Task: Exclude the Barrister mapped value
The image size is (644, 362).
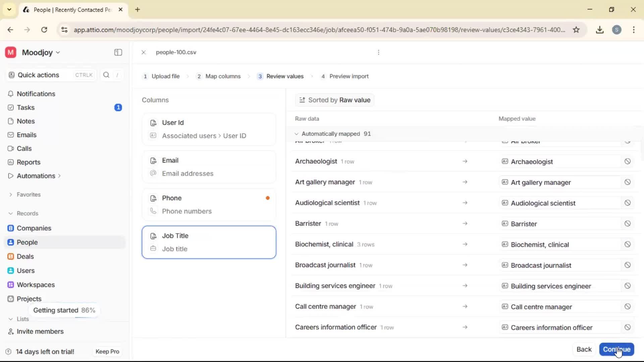Action: (627, 223)
